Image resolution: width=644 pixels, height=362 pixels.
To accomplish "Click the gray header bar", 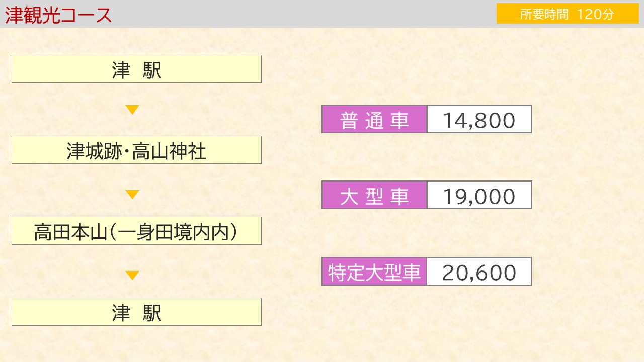I will (x=322, y=14).
